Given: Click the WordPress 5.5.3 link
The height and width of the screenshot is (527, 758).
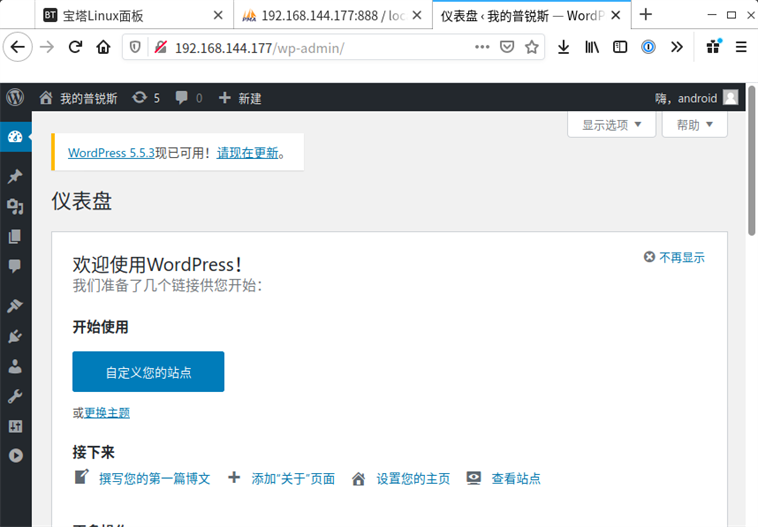Looking at the screenshot, I should tap(111, 153).
